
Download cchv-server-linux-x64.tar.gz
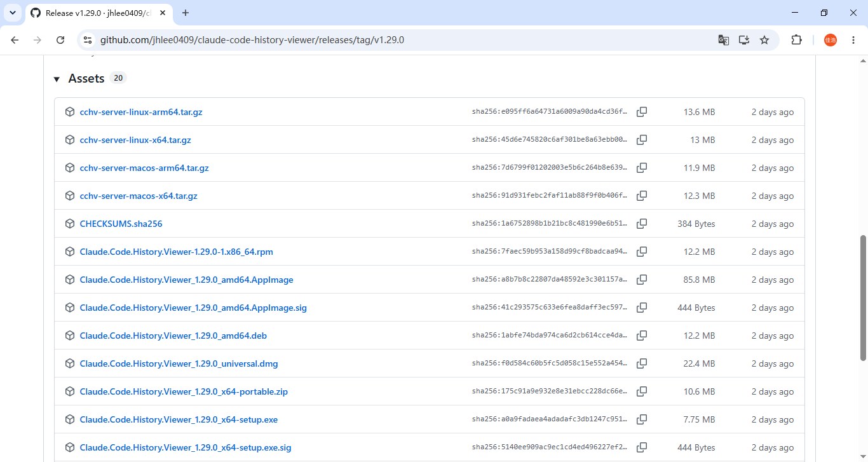[x=135, y=140]
